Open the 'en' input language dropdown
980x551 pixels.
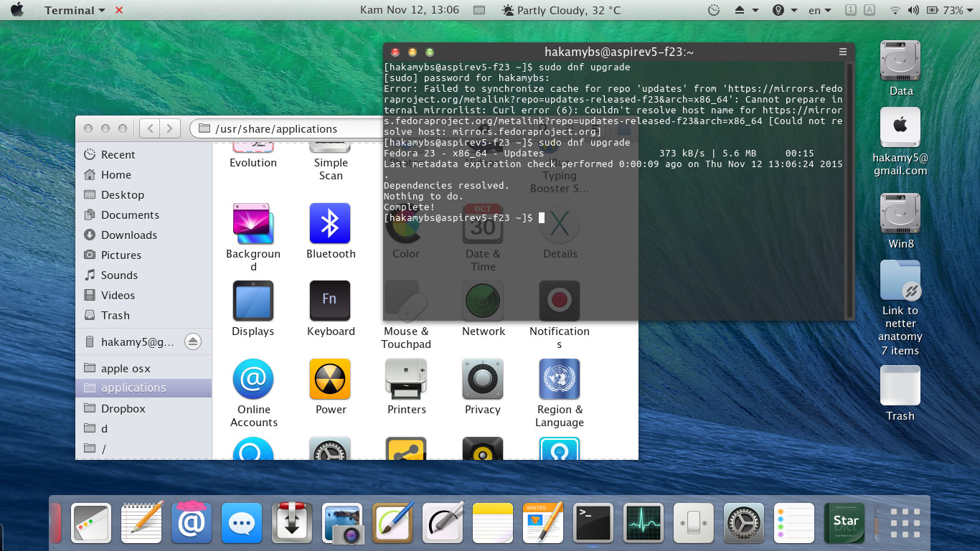click(820, 10)
